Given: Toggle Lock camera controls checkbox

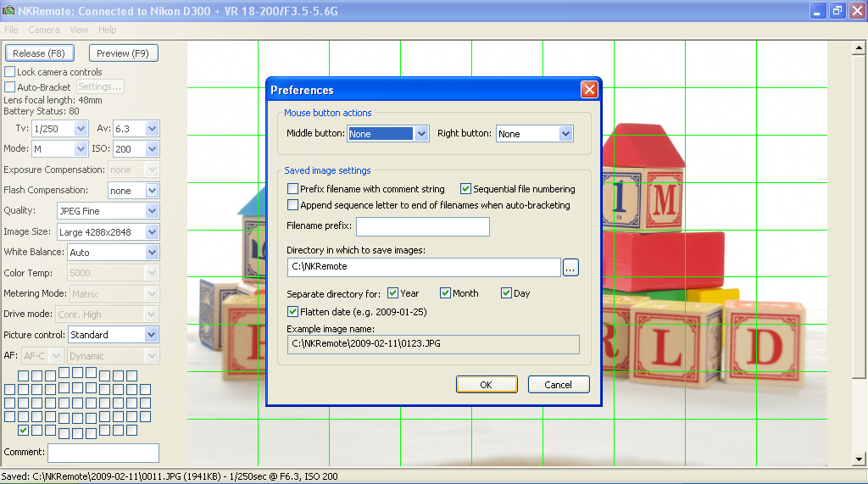Looking at the screenshot, I should pos(9,72).
